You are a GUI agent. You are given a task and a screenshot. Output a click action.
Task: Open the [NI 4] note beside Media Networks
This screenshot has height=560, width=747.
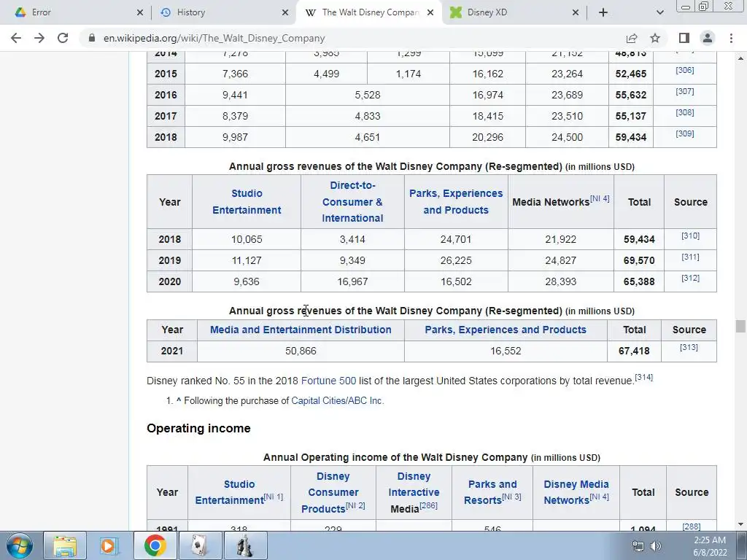[600, 198]
